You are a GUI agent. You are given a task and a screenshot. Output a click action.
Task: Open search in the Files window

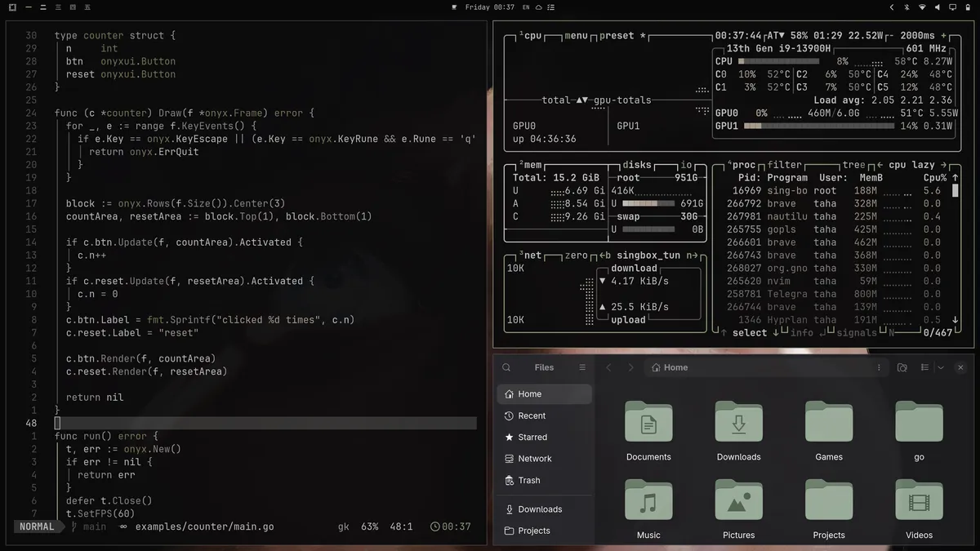(x=506, y=367)
